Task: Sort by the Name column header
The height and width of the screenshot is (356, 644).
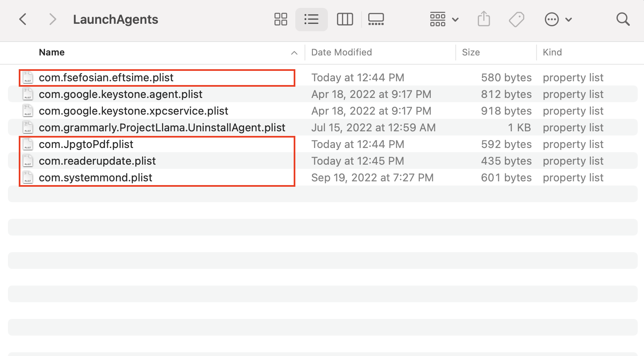Action: tap(52, 53)
